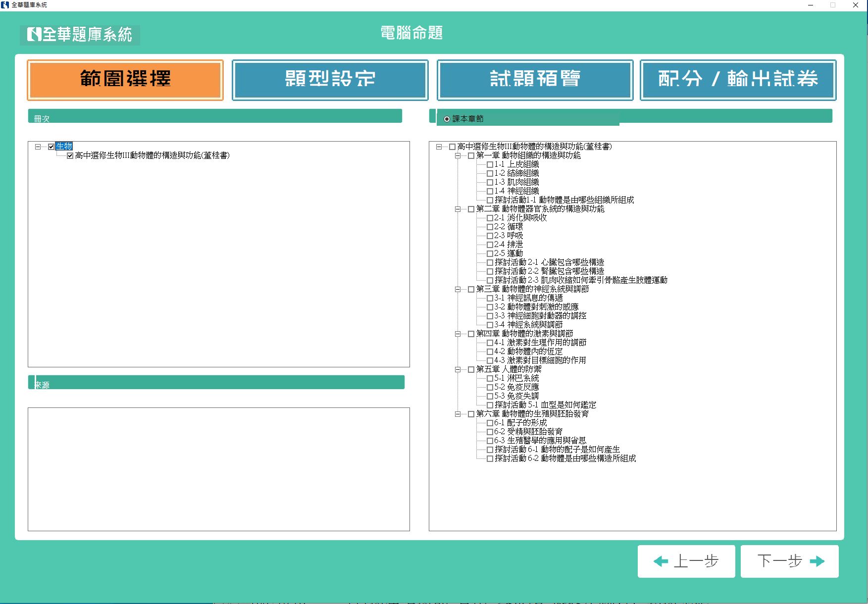Check the 2-2 循環 checkbox
868x604 pixels.
[x=490, y=227]
